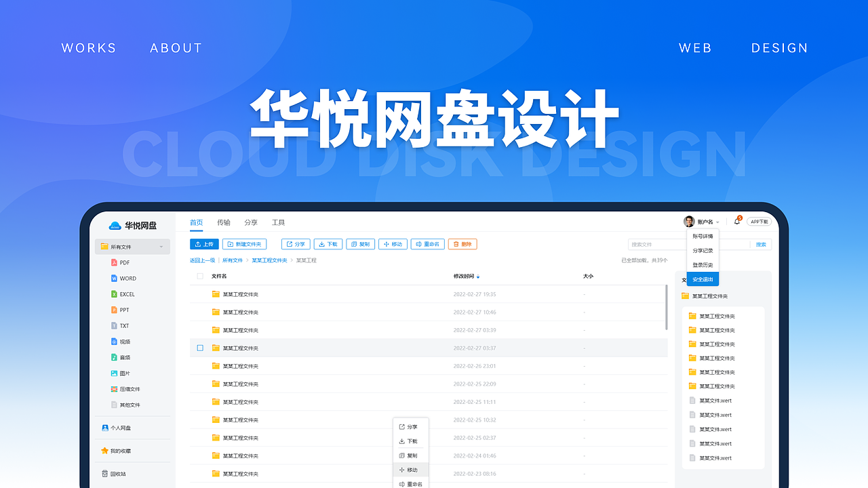Viewport: 868px width, 488px height.
Task: Click the 下载 download icon in toolbar
Action: tap(322, 243)
